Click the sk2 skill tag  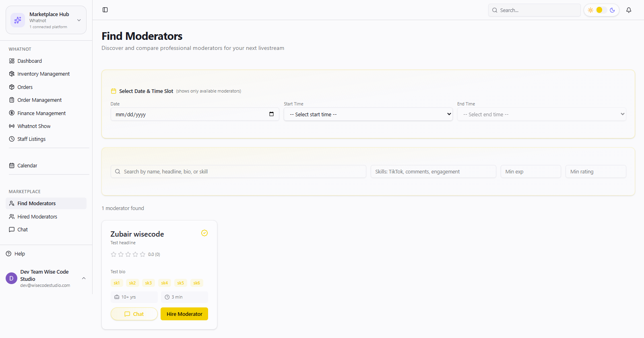(132, 283)
